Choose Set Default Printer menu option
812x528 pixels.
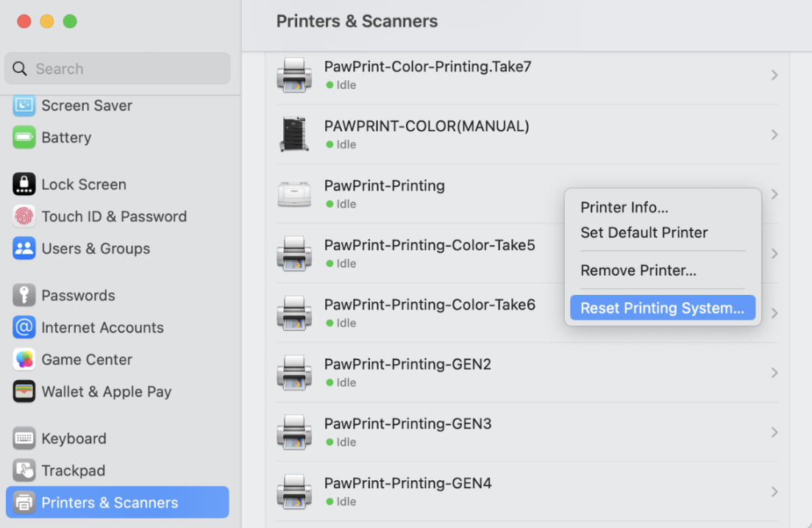644,232
